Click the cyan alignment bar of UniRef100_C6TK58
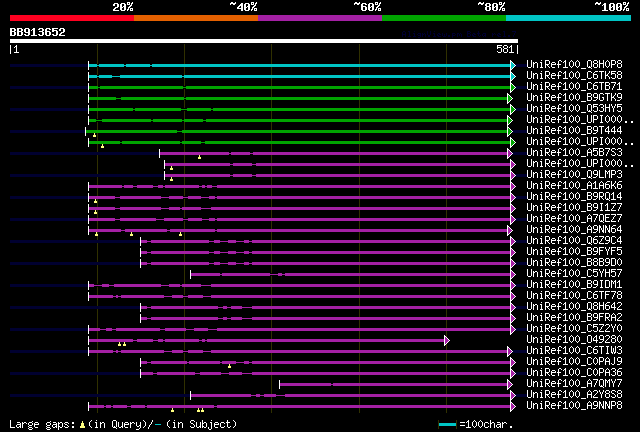The width and height of the screenshot is (640, 432). [x=300, y=76]
